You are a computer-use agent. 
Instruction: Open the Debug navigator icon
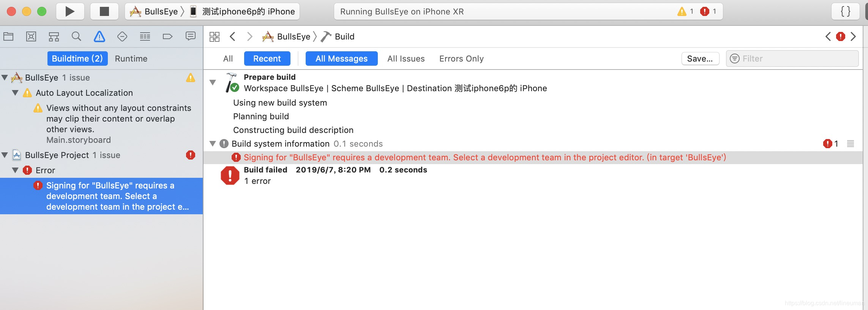(145, 36)
